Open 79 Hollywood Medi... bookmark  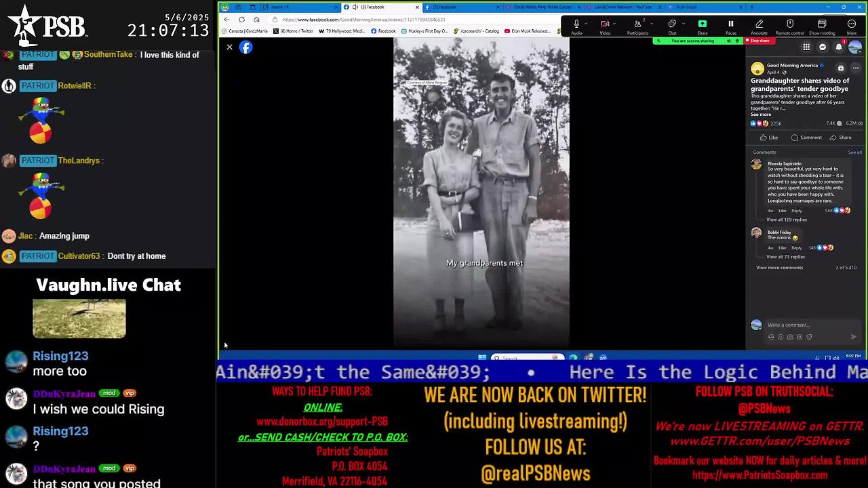[x=342, y=31]
